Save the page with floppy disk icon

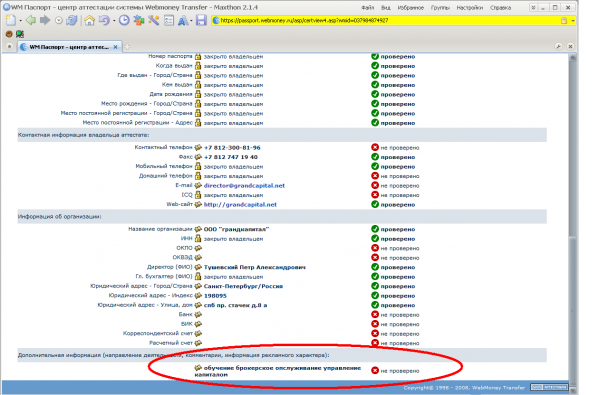[x=201, y=20]
